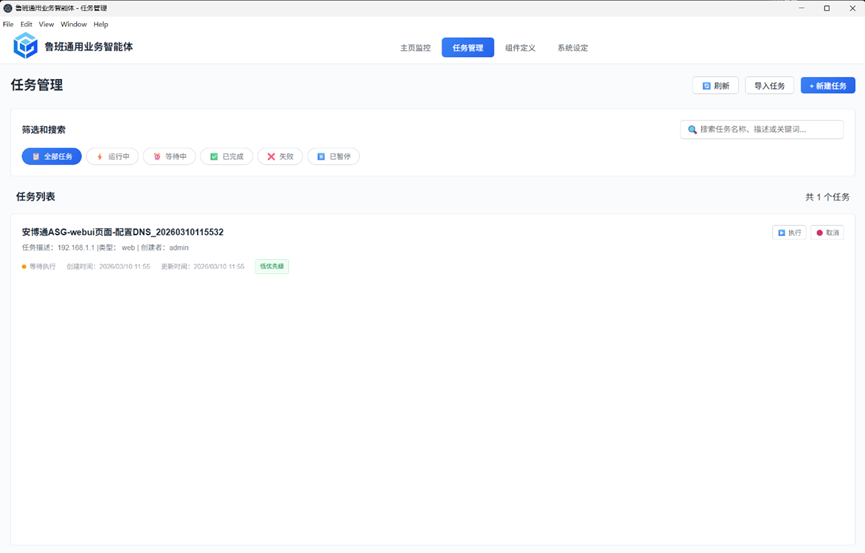Go to 组件定义 tab
The image size is (865, 553).
(x=520, y=48)
